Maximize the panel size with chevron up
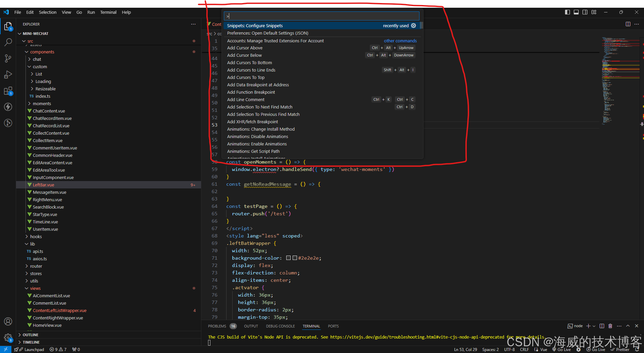This screenshot has width=644, height=353. coord(628,326)
